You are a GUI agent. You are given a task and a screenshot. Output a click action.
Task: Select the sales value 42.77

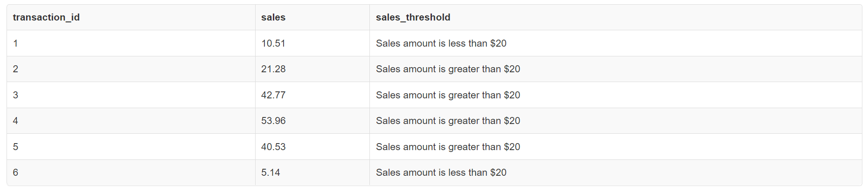pyautogui.click(x=273, y=95)
